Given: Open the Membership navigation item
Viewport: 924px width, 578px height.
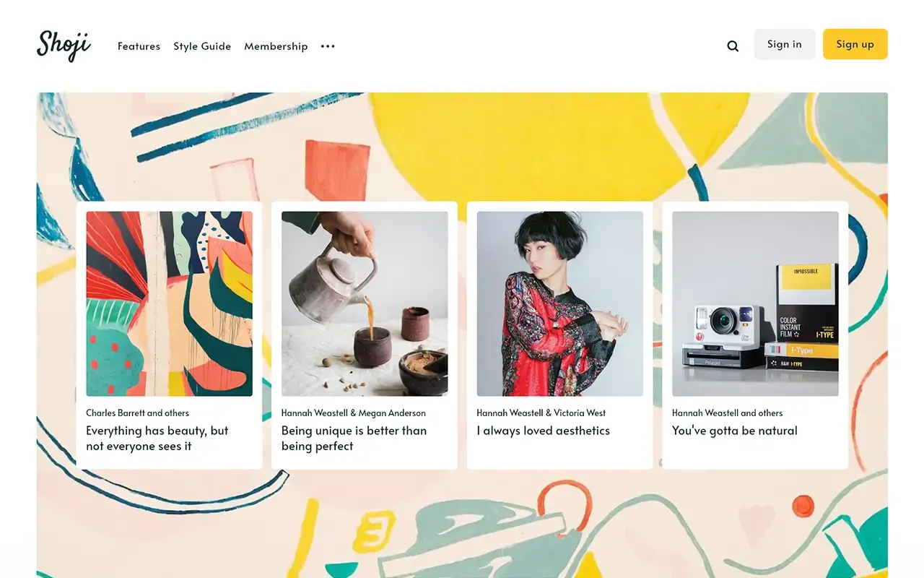Looking at the screenshot, I should point(276,46).
